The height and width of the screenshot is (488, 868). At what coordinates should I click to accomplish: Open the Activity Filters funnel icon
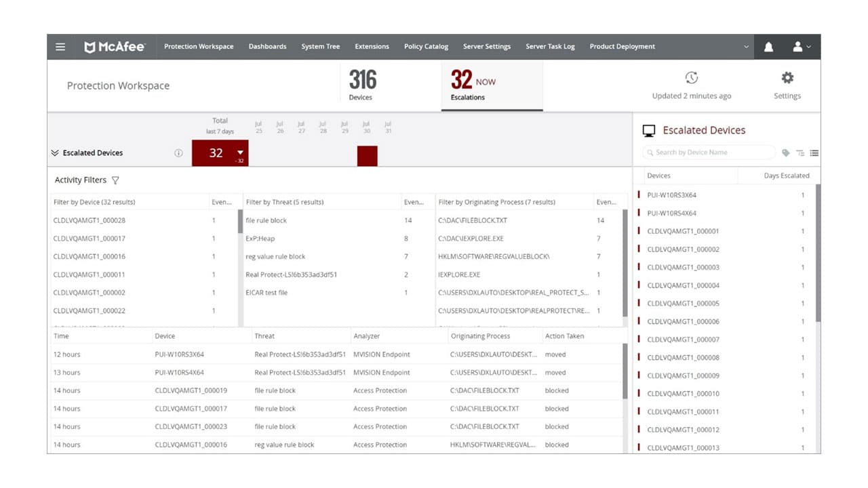click(x=115, y=180)
